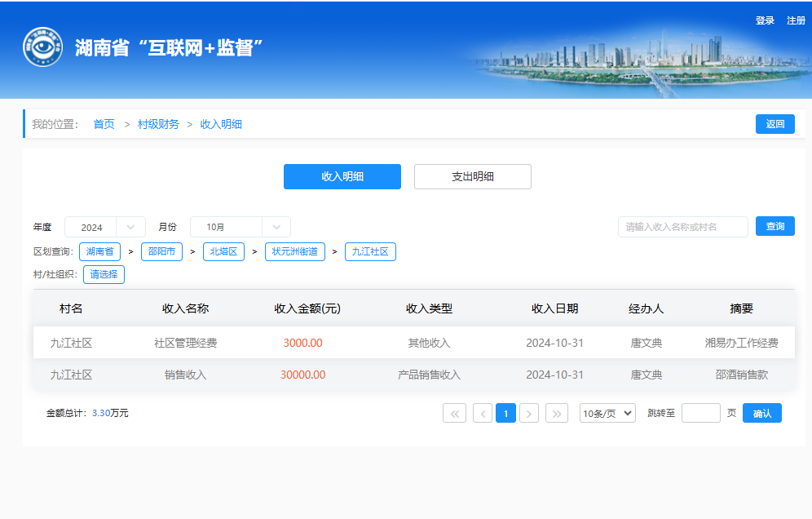Screen dimensions: 812x519
Task: Jump to last page arrow icon
Action: point(557,414)
